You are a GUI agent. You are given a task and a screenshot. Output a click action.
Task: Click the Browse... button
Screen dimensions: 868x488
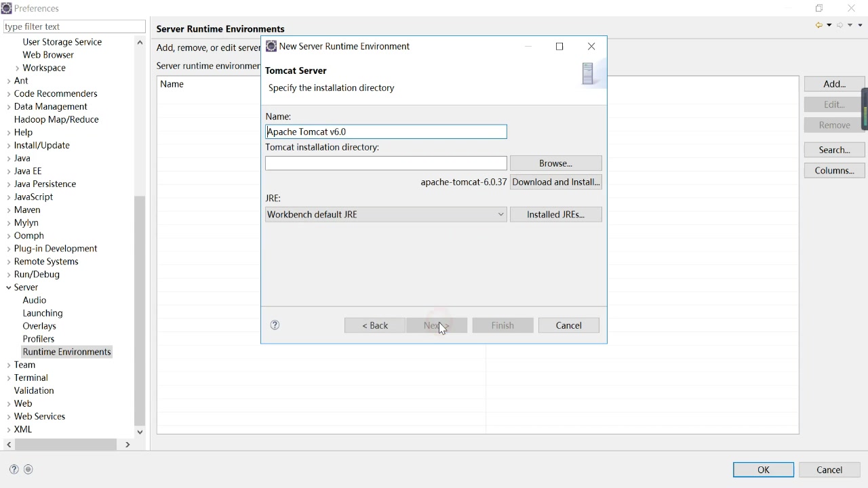pyautogui.click(x=555, y=163)
